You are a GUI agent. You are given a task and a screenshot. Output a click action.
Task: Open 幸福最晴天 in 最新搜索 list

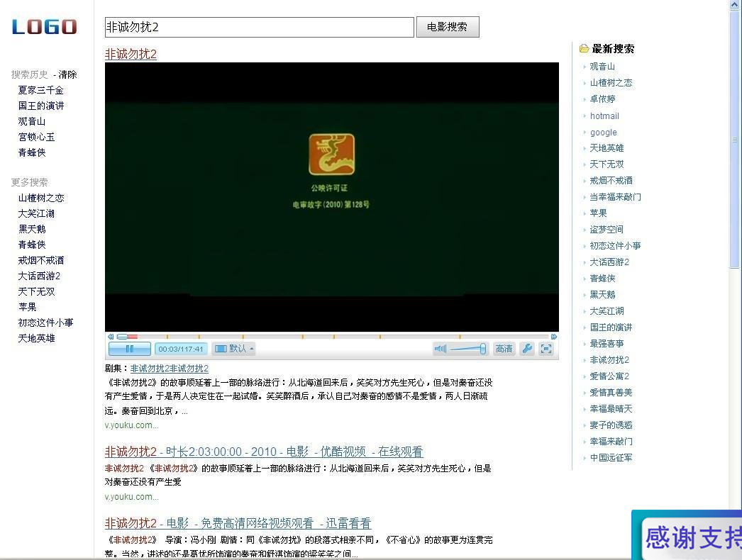pyautogui.click(x=611, y=409)
